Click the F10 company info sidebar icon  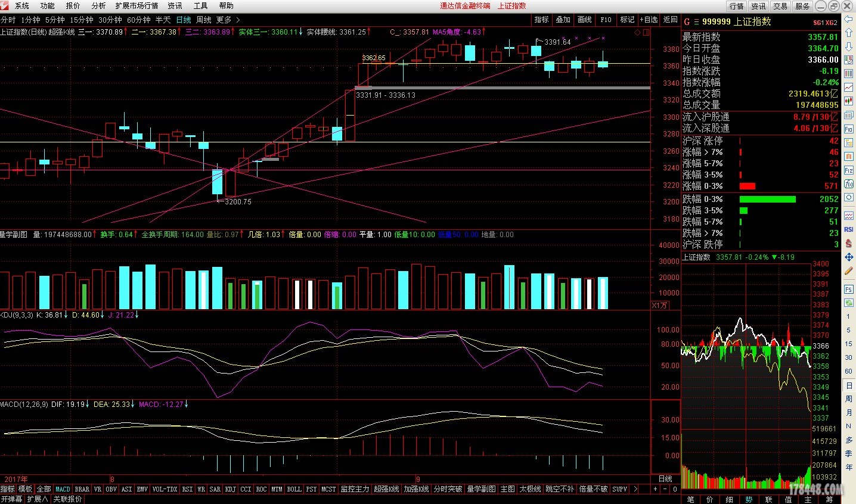pyautogui.click(x=849, y=129)
